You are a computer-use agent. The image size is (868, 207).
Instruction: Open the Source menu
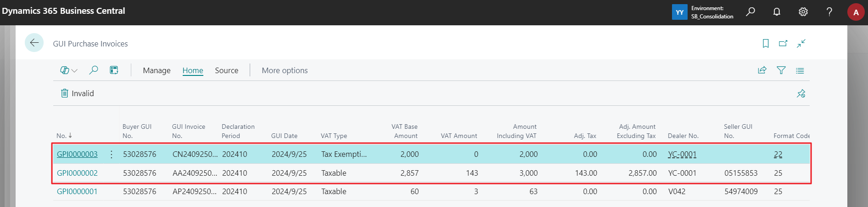[227, 70]
